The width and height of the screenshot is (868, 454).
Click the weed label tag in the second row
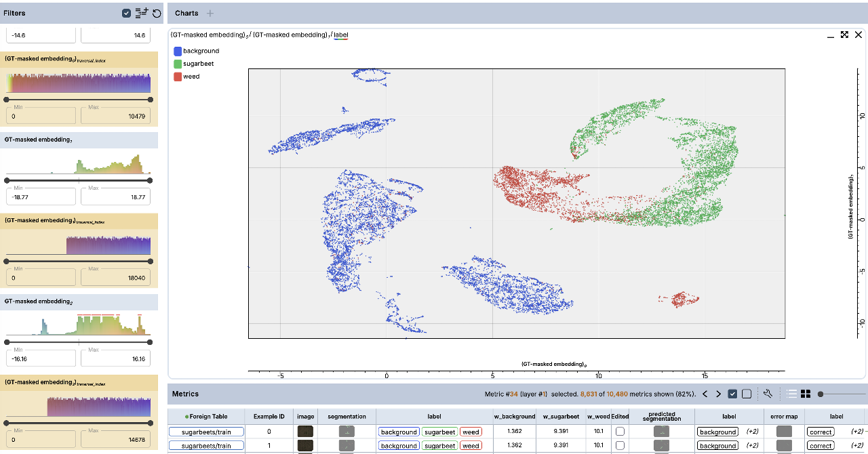[x=471, y=446]
